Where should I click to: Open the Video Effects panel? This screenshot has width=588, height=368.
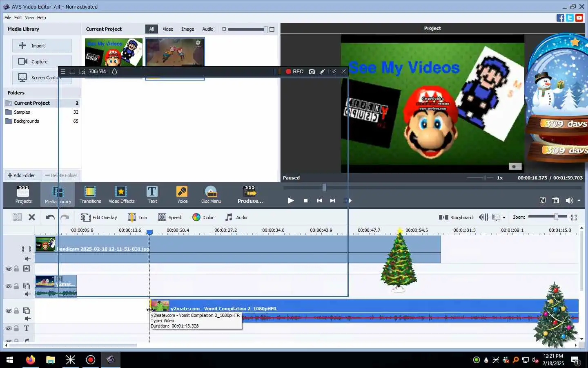[x=121, y=194]
